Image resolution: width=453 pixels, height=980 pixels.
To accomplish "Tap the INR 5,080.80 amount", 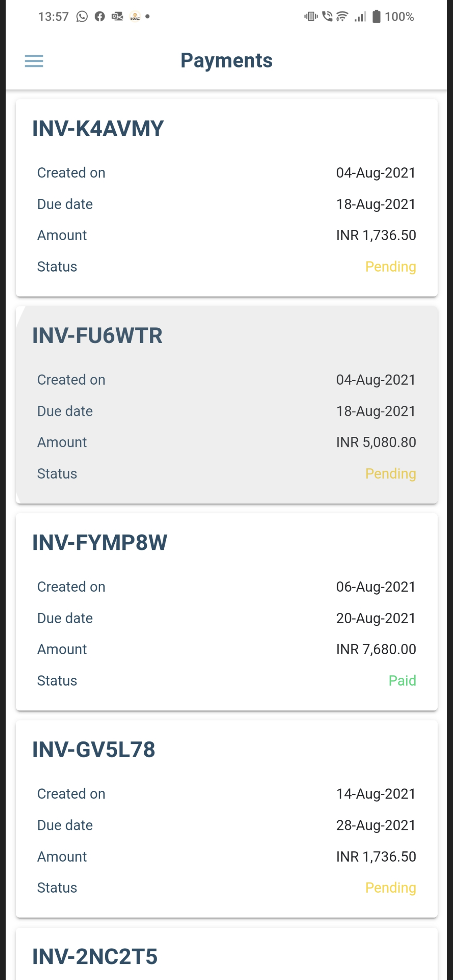I will 376,443.
